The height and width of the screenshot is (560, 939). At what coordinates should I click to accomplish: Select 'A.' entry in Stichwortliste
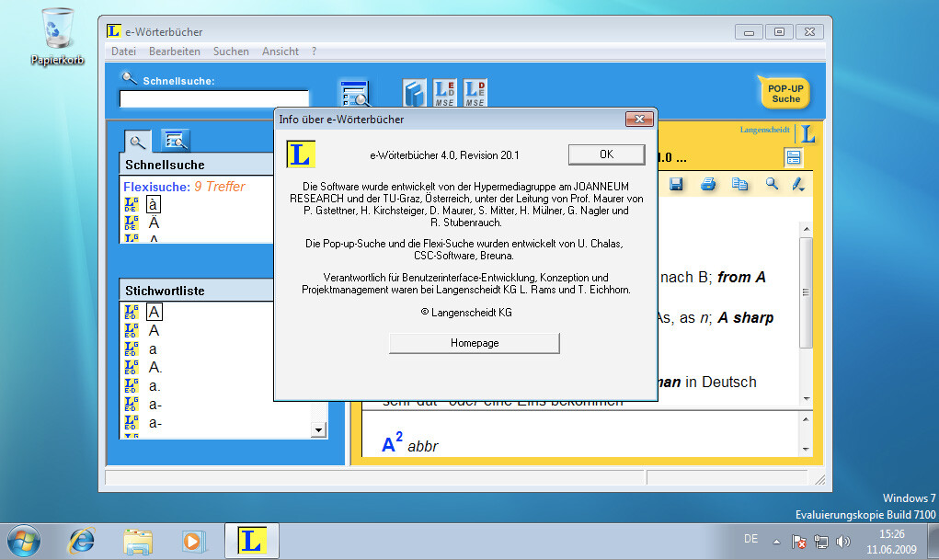point(155,367)
